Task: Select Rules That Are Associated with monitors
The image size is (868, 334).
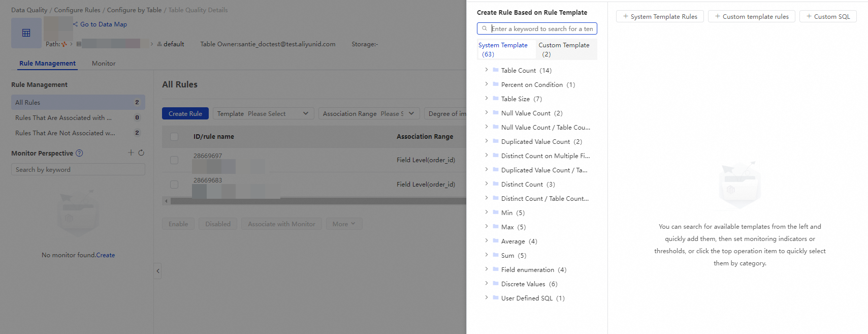Action: pos(78,117)
